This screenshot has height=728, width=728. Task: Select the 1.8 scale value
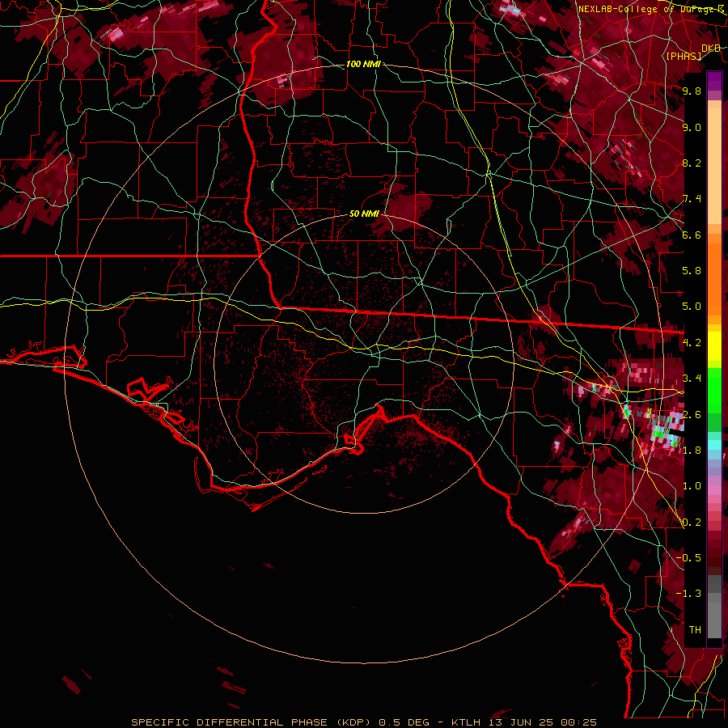pos(692,451)
